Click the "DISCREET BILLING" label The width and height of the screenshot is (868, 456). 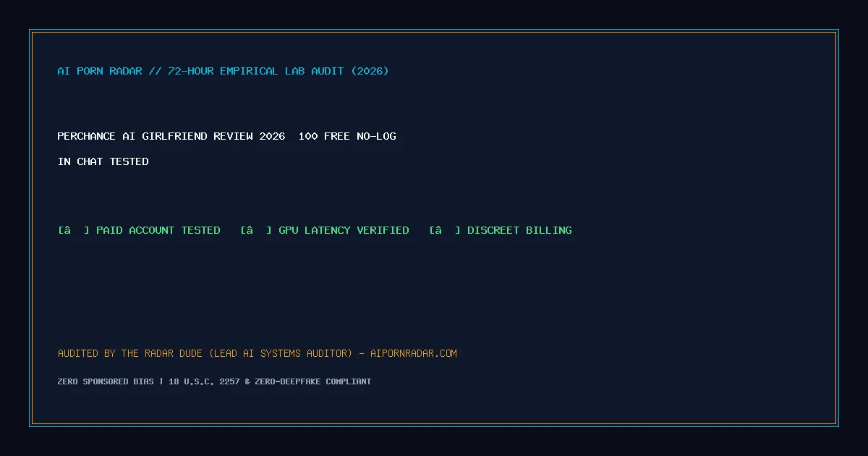pos(519,230)
